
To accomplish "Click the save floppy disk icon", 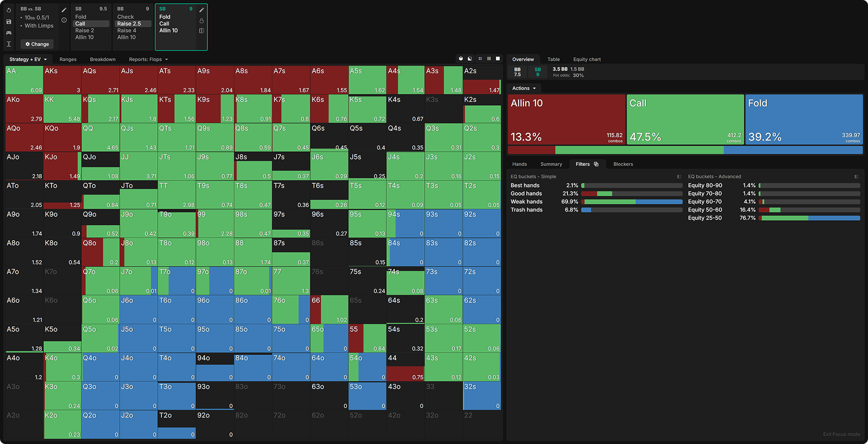I will tap(9, 22).
